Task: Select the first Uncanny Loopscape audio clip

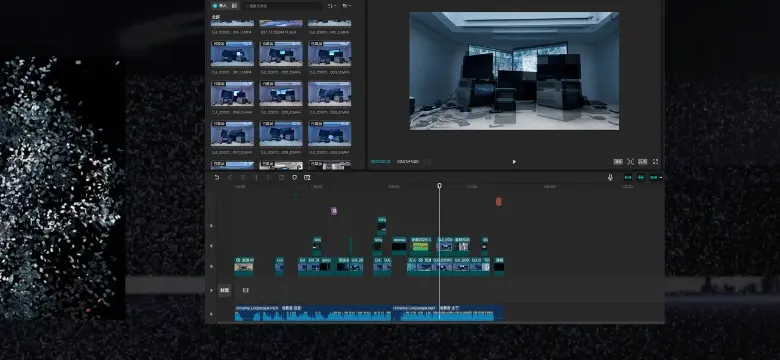Action: [x=312, y=313]
